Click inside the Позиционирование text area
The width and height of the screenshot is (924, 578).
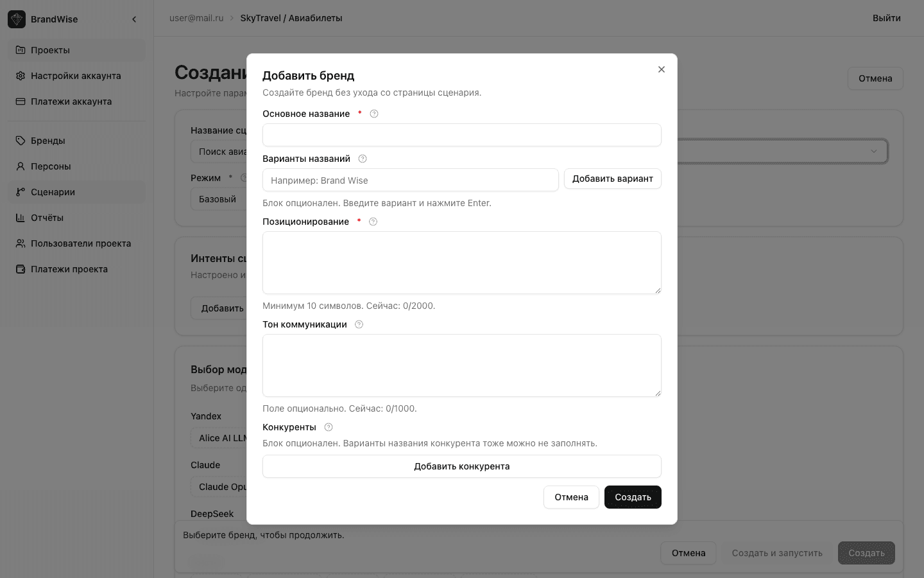(462, 263)
